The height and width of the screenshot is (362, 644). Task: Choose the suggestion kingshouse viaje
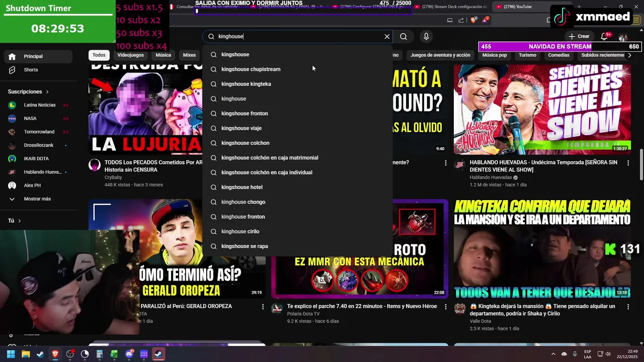point(297,128)
